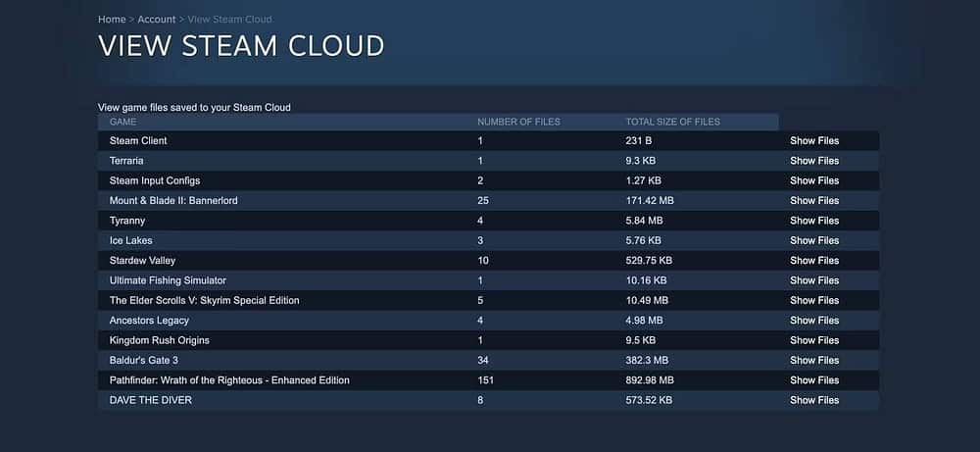Select the Terraria game name
Screen dimensions: 980x452
[126, 161]
